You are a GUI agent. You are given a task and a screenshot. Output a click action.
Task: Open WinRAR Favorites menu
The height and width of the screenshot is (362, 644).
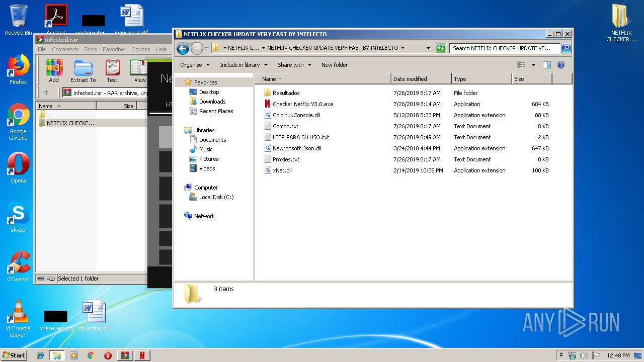tap(114, 49)
